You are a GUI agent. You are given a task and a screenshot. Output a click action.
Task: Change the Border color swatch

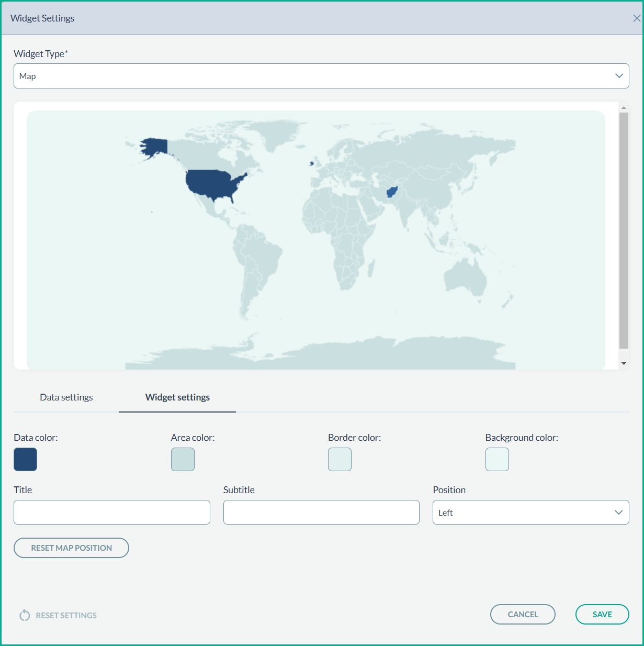pyautogui.click(x=340, y=459)
